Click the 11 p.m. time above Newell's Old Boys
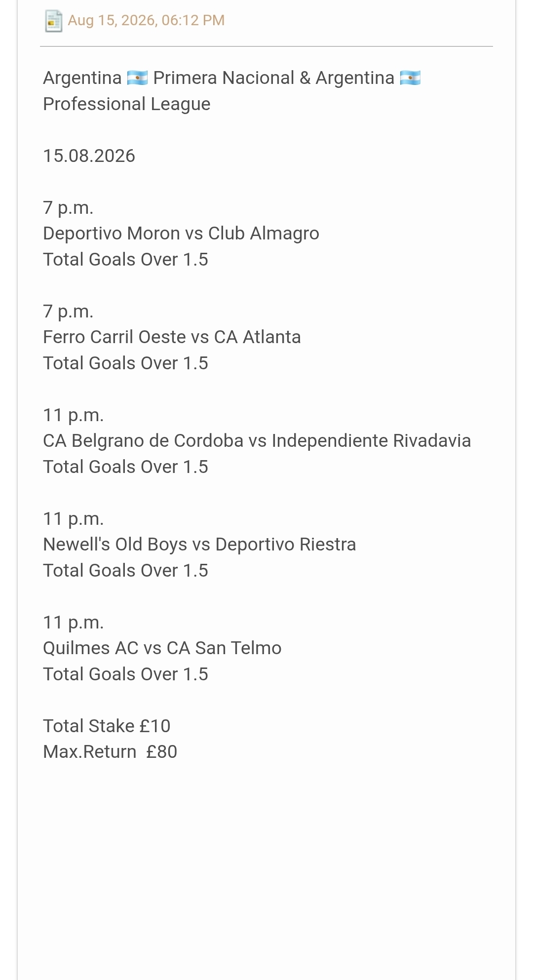 (x=74, y=519)
